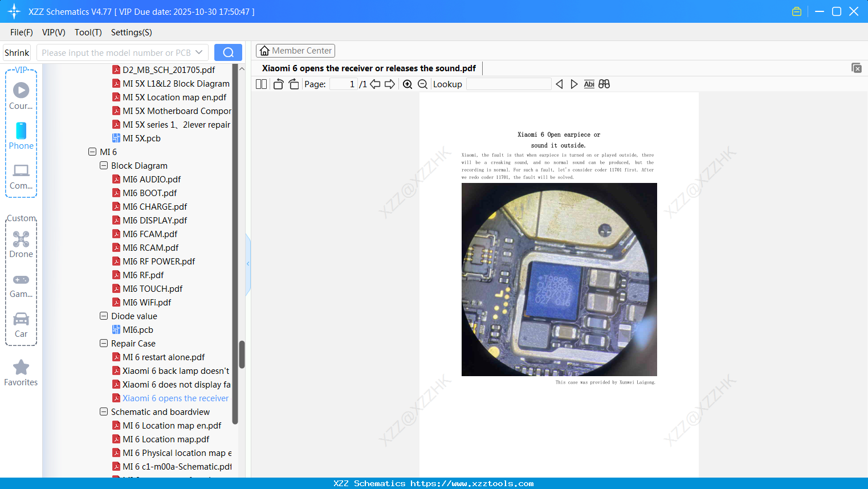
Task: Go to the previous page arrow
Action: coord(375,84)
